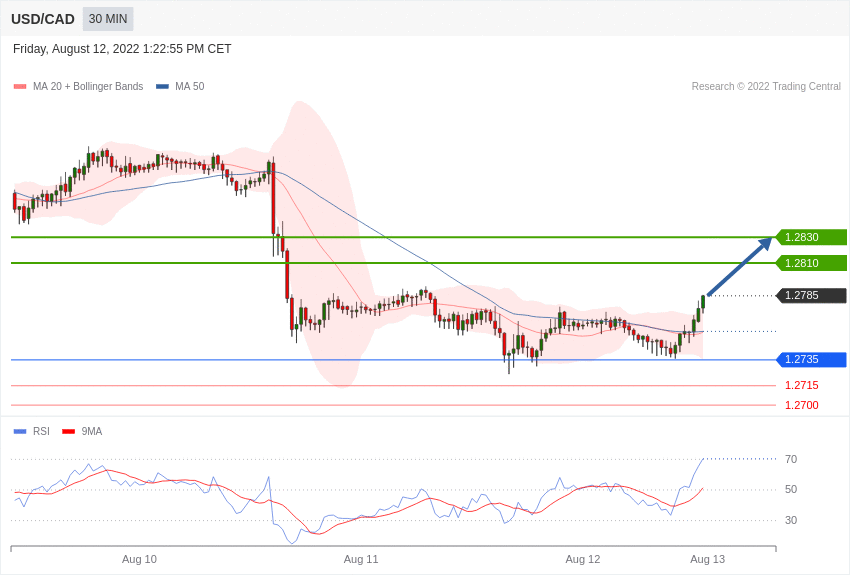Image resolution: width=850 pixels, height=576 pixels.
Task: Click the red 9MA legend swatch
Action: (x=68, y=431)
